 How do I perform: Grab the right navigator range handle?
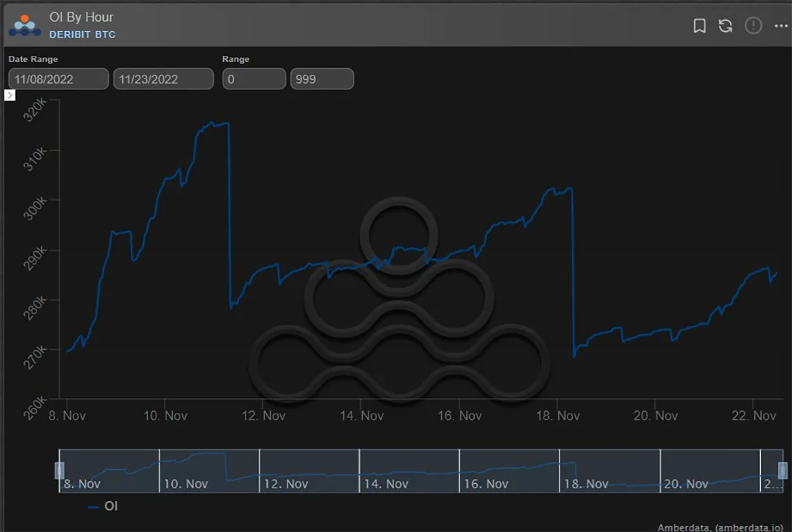pyautogui.click(x=783, y=470)
